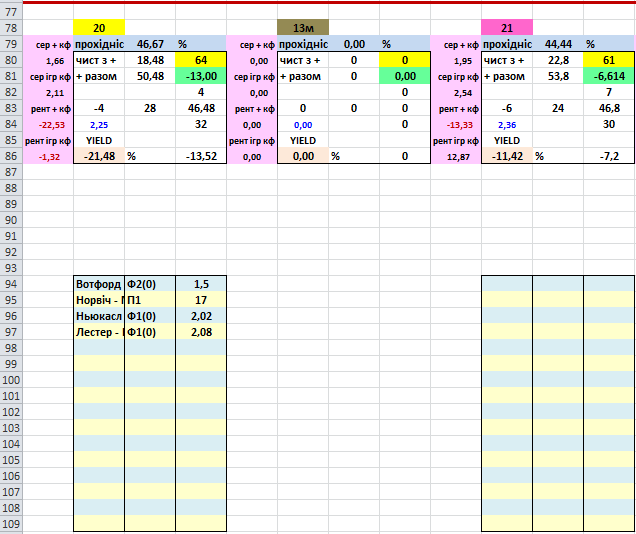Select the olive cell labeled 13м
This screenshot has width=636, height=534.
click(x=303, y=28)
